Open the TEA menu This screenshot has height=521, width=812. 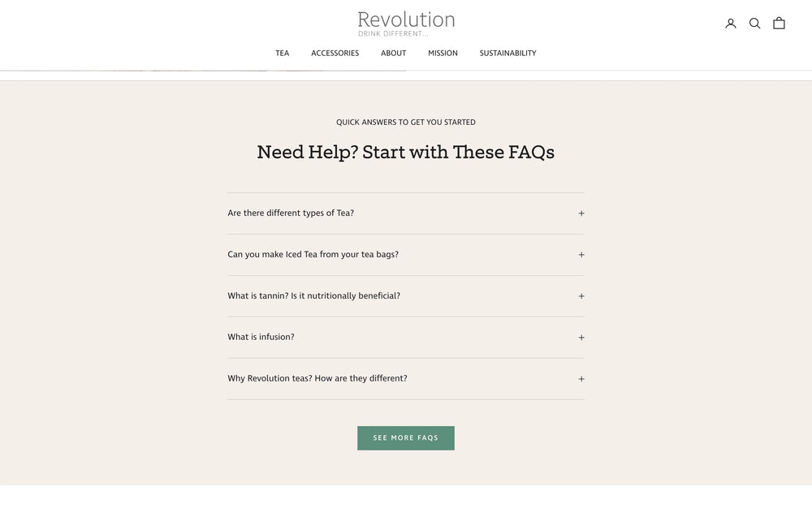point(281,52)
